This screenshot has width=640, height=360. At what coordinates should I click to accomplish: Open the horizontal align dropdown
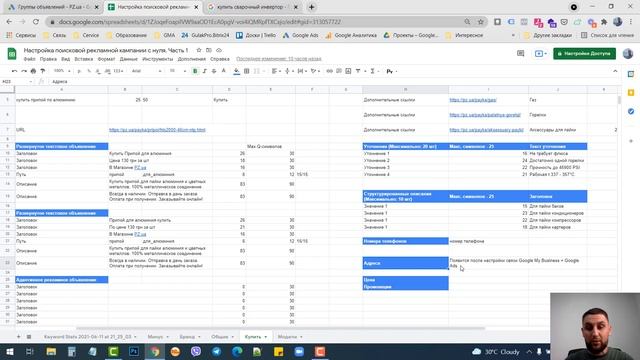pos(276,71)
